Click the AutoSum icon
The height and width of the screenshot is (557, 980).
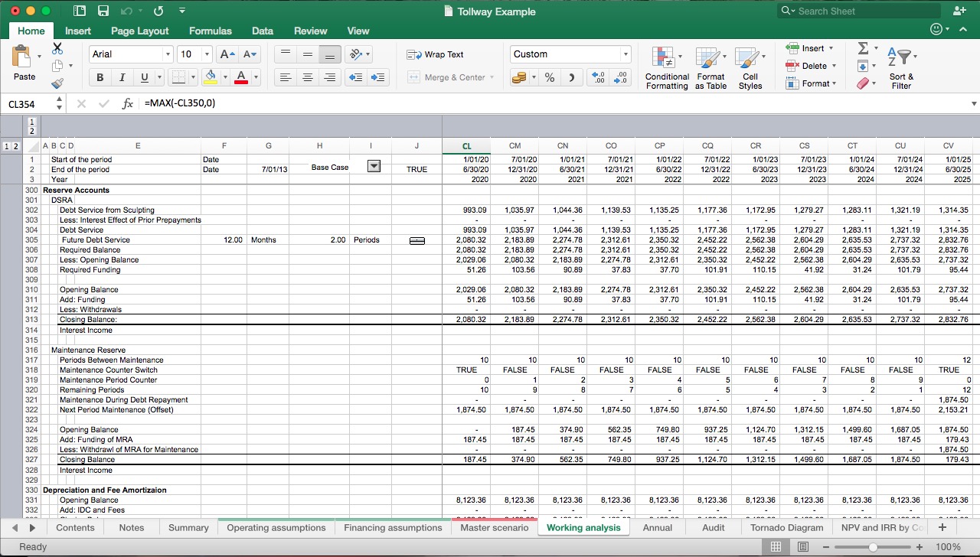(862, 47)
